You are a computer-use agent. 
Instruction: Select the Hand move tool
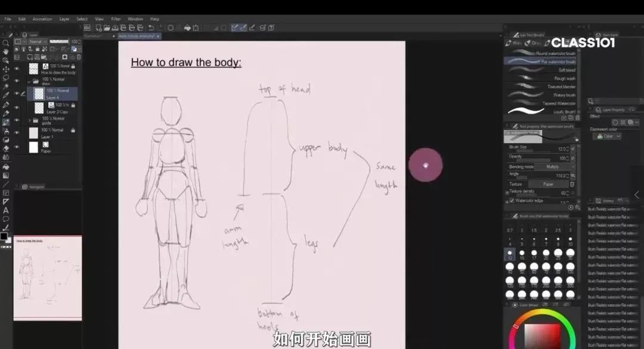pos(6,52)
